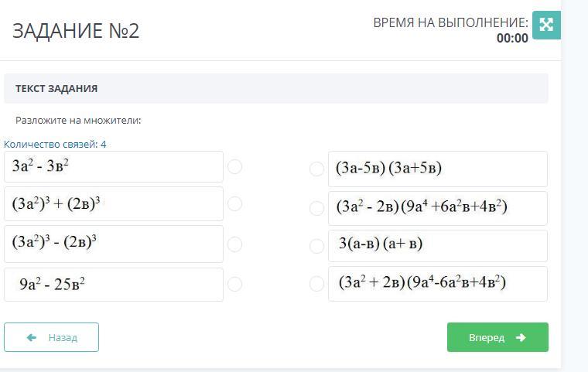
Task: Select connector circle beside 3(a-в)(a+в)
Action: pos(316,246)
